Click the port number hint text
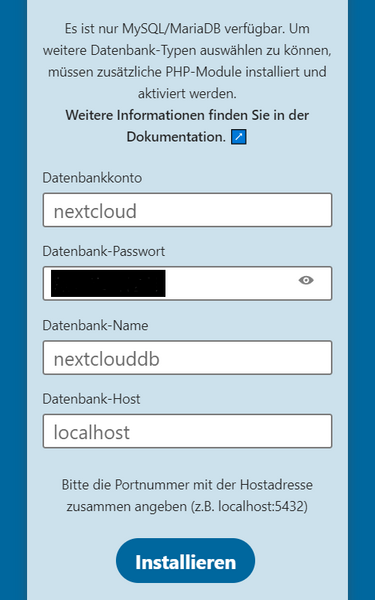 coord(187,496)
